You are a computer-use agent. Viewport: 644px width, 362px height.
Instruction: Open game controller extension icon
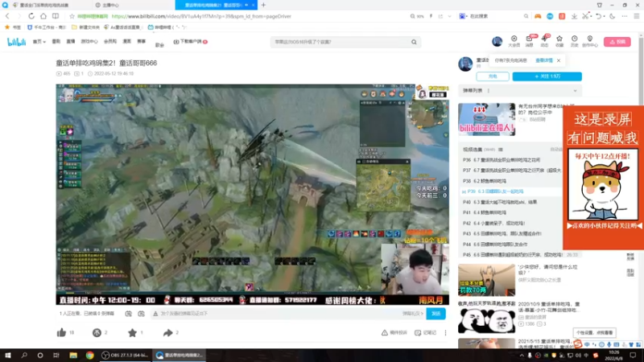(x=538, y=16)
